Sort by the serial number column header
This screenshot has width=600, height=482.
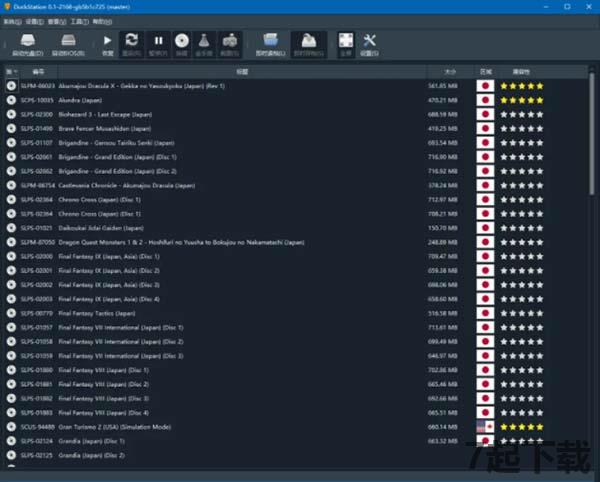[38, 72]
